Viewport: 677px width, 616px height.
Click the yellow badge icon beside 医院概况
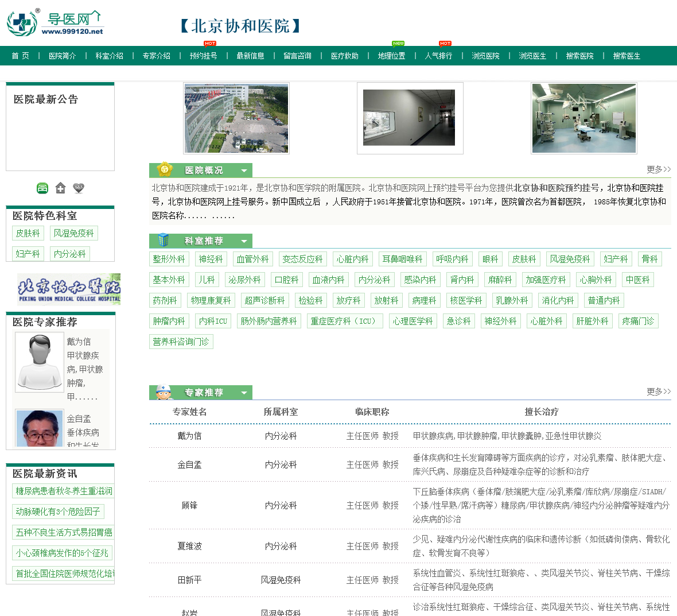coord(165,169)
